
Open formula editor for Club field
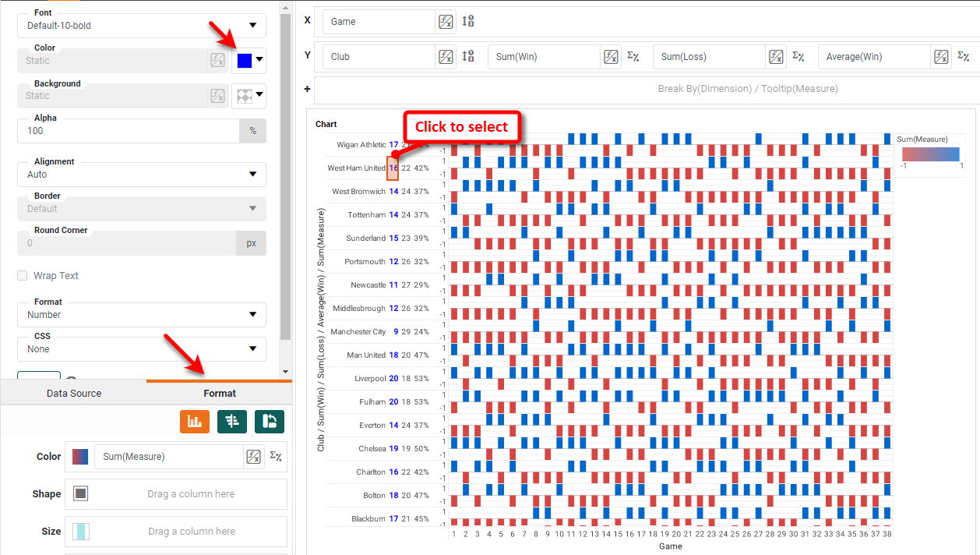446,57
